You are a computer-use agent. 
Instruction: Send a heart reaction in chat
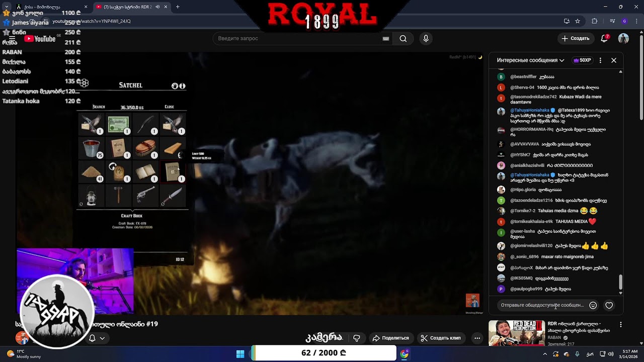pos(609,305)
